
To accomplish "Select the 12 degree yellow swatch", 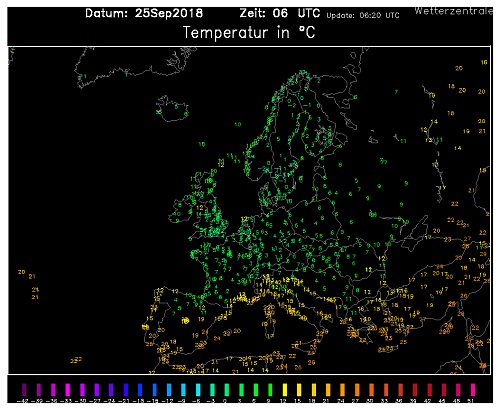I will coord(285,390).
